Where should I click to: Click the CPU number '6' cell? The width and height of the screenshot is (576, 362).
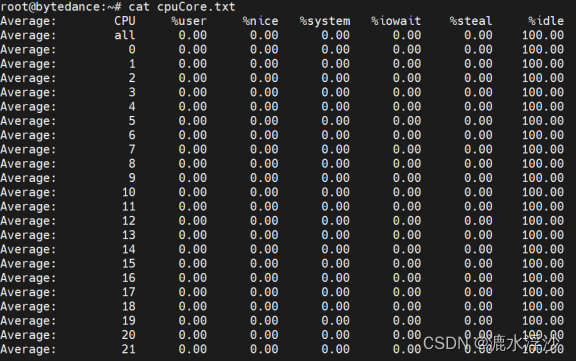132,135
